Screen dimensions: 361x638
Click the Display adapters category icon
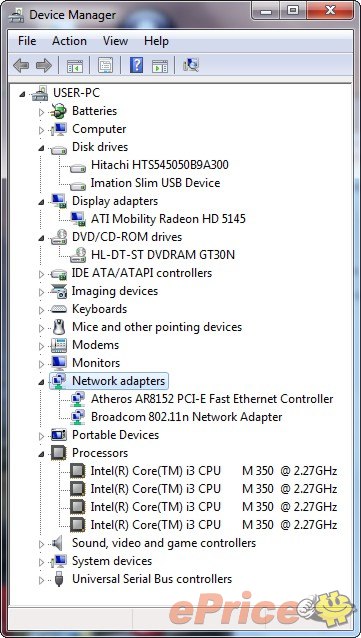[59, 201]
